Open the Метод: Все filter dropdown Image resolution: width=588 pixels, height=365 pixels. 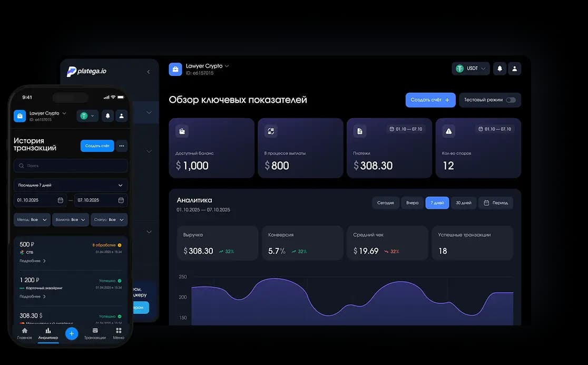point(32,219)
